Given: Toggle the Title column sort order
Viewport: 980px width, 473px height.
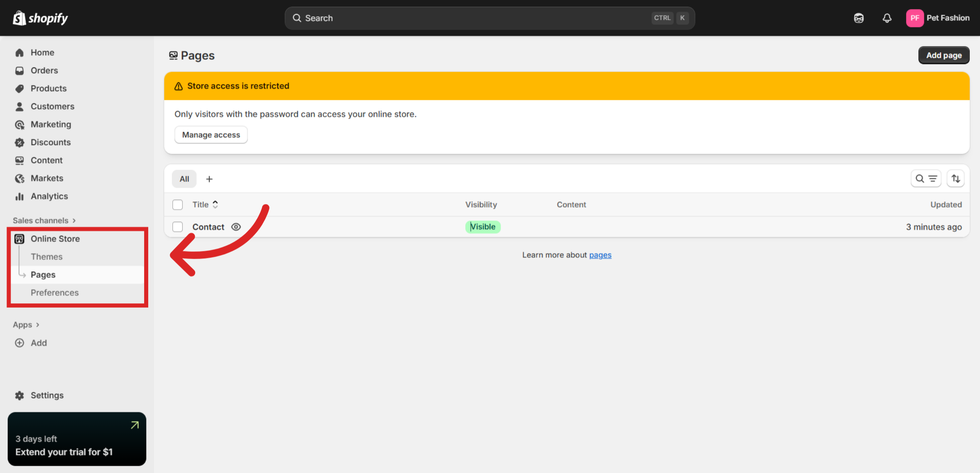Looking at the screenshot, I should (x=215, y=204).
